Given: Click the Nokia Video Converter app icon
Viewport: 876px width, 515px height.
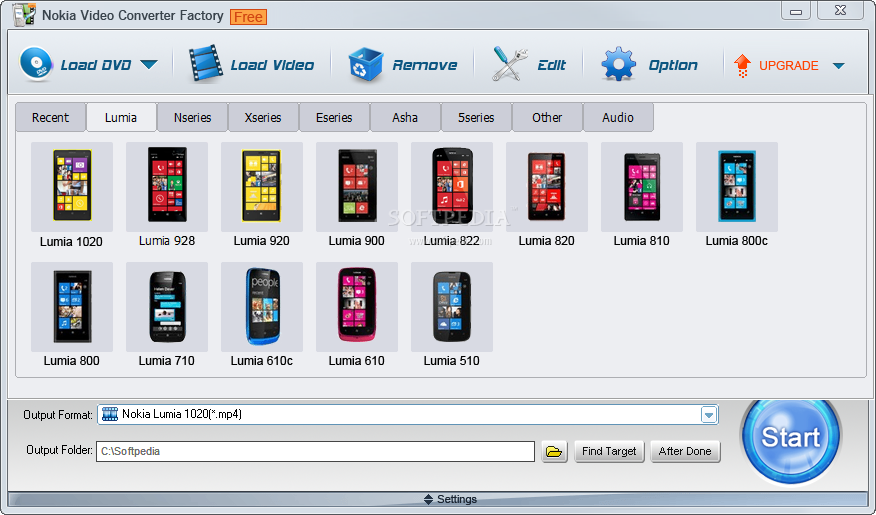Looking at the screenshot, I should 25,15.
